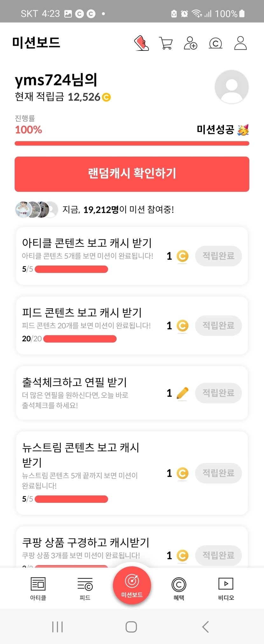Switch to the 피드 tab
Viewport: 264px width, 644px height.
pos(85,588)
